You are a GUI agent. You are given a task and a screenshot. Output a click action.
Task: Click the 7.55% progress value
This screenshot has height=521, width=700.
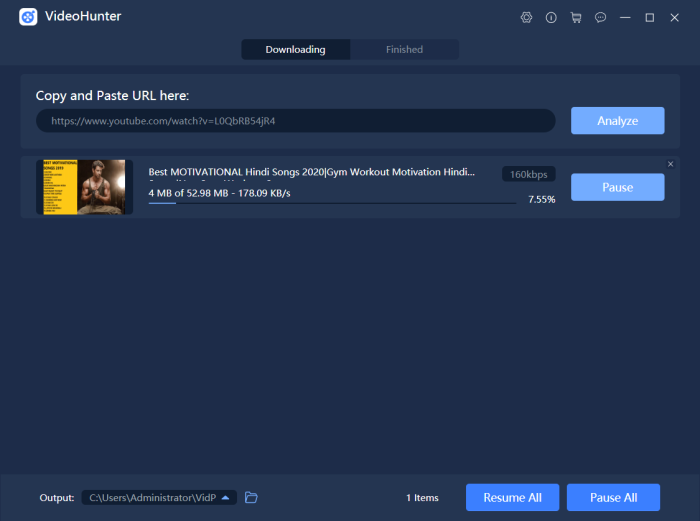point(542,199)
